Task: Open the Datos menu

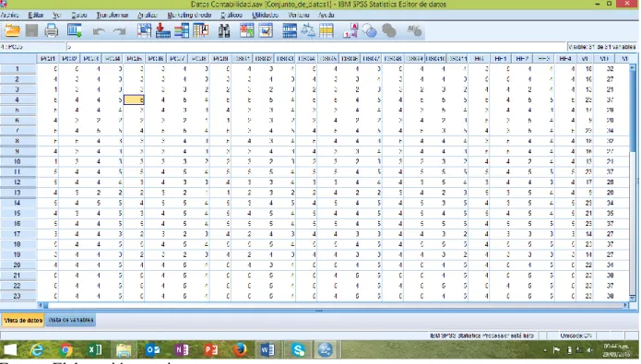Action: 79,15
